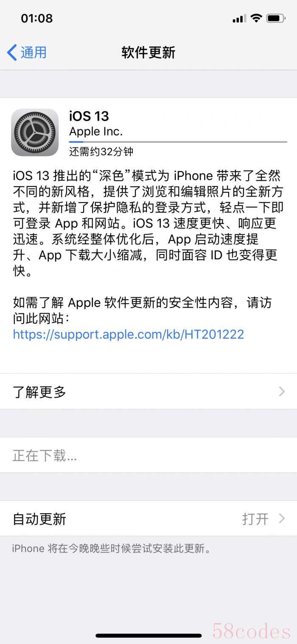Screen dimensions: 297x644
Task: Tap the home indicator bar at bottom
Action: tap(148, 636)
